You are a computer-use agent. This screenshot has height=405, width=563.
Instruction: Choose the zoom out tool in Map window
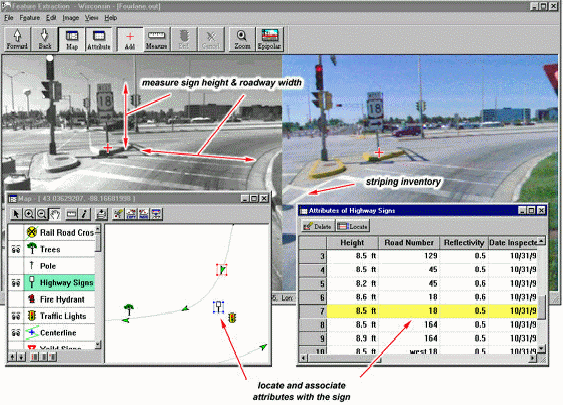(x=42, y=214)
